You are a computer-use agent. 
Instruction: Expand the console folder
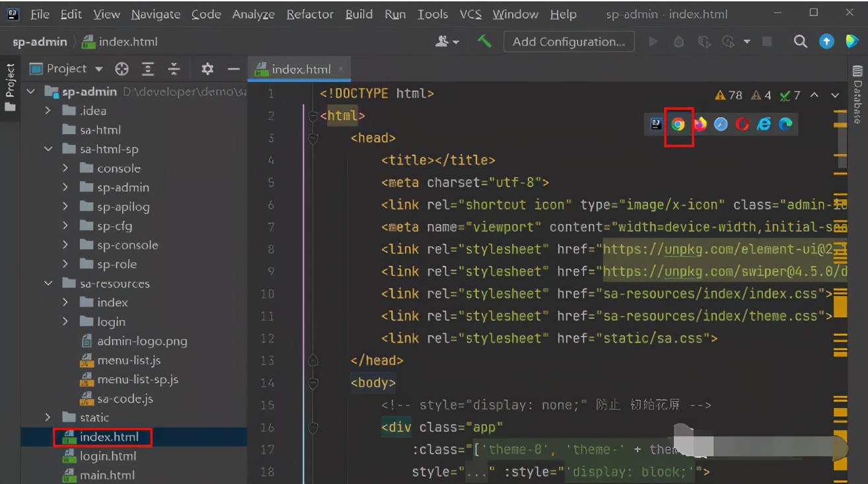(x=65, y=168)
